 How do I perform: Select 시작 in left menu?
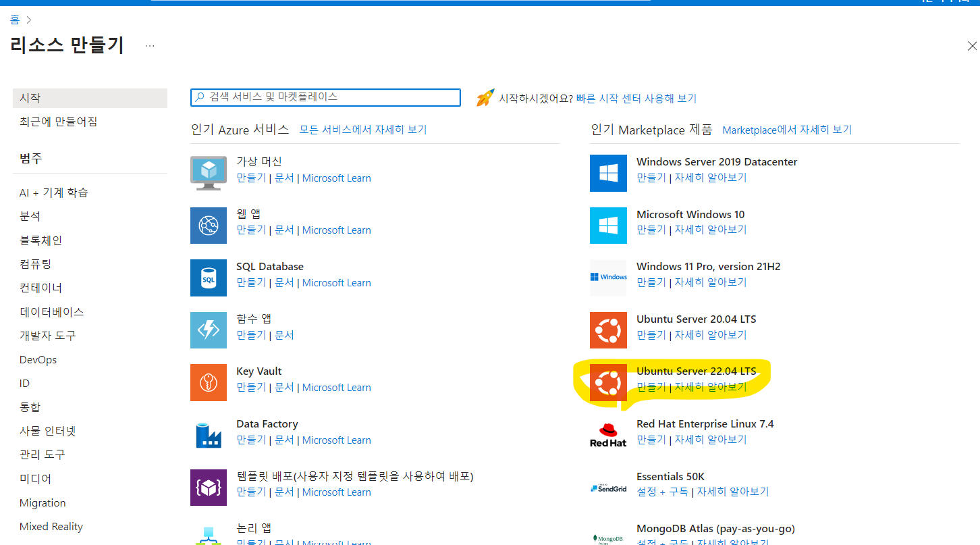click(x=90, y=98)
